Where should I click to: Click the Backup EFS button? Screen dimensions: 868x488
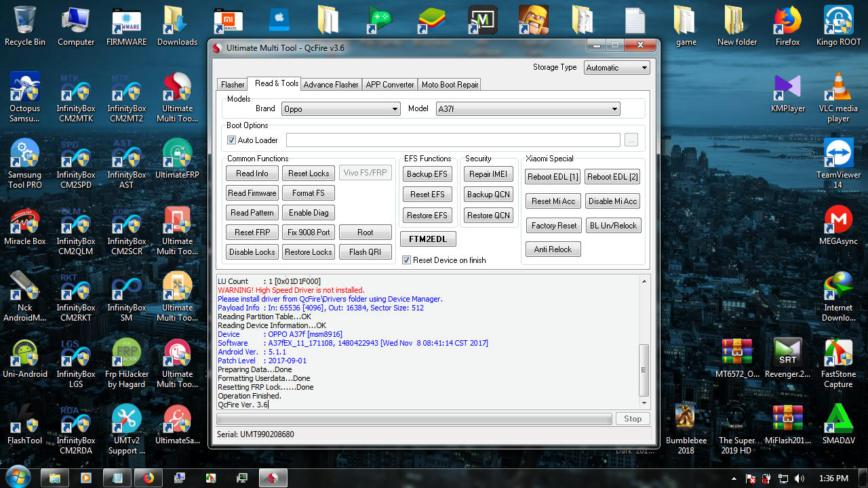tap(427, 174)
